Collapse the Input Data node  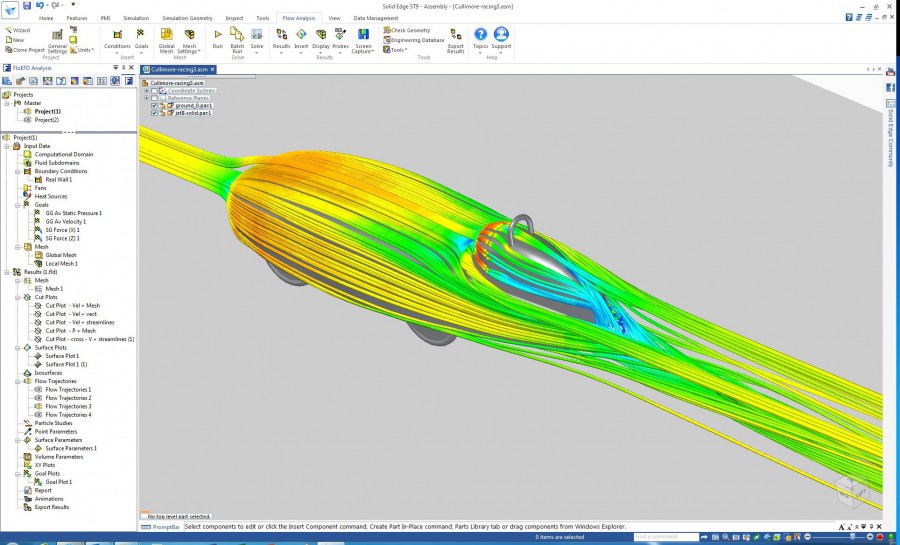[7, 146]
